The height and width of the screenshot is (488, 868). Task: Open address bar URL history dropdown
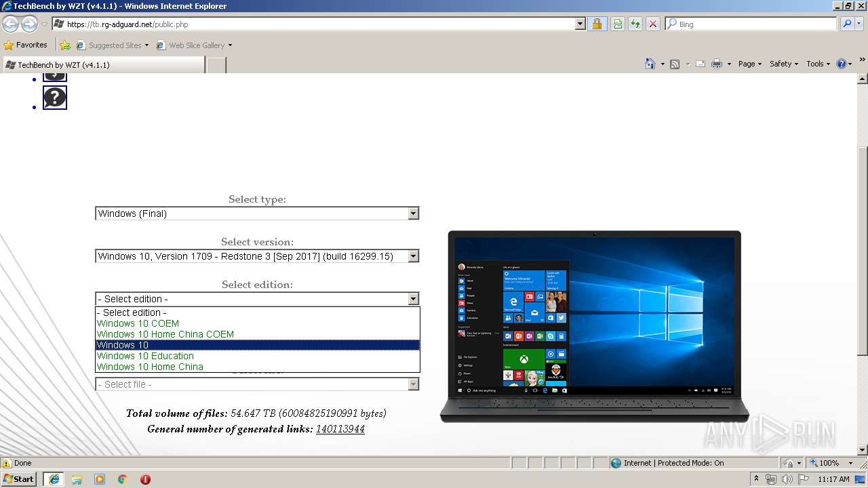(580, 24)
